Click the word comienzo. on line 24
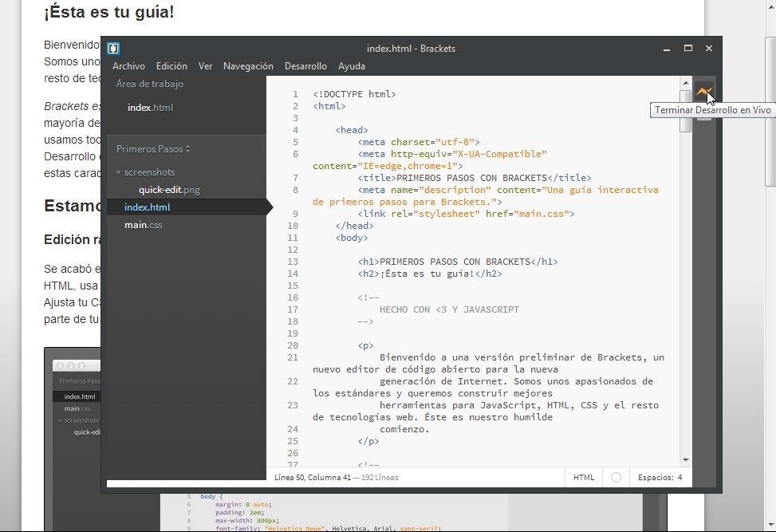Viewport: 776px width, 532px height. click(x=404, y=429)
